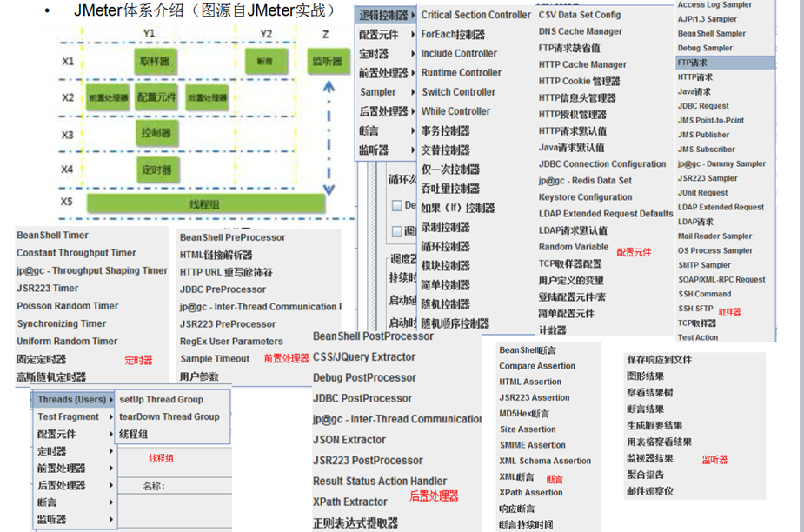
Task: Expand arrow beside 配置元件 under 逻辑控制器
Action: point(413,35)
